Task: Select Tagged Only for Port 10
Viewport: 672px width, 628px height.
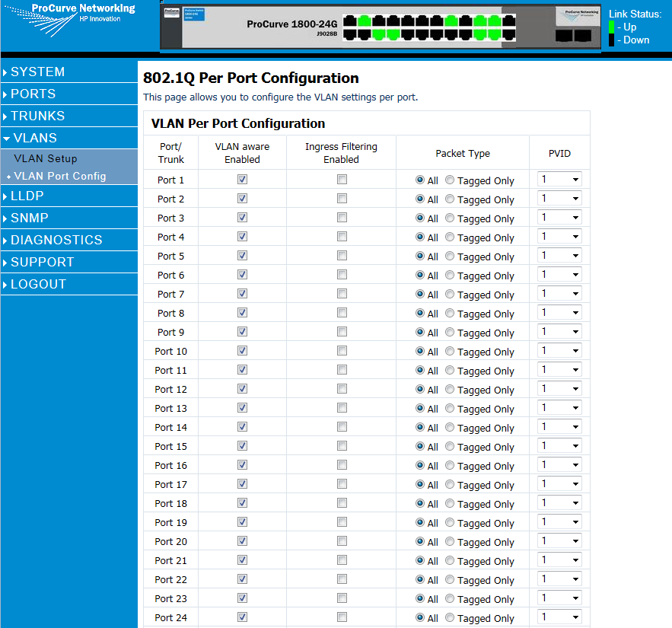Action: pos(450,351)
